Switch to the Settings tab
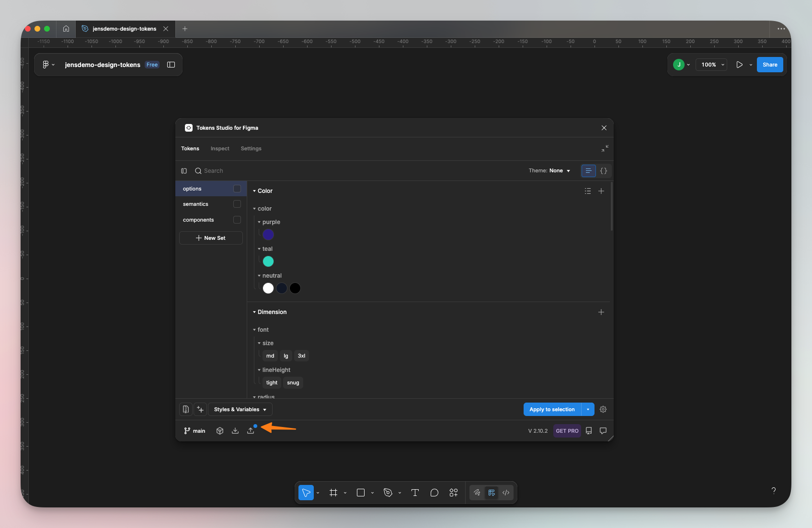The width and height of the screenshot is (812, 528). click(251, 148)
